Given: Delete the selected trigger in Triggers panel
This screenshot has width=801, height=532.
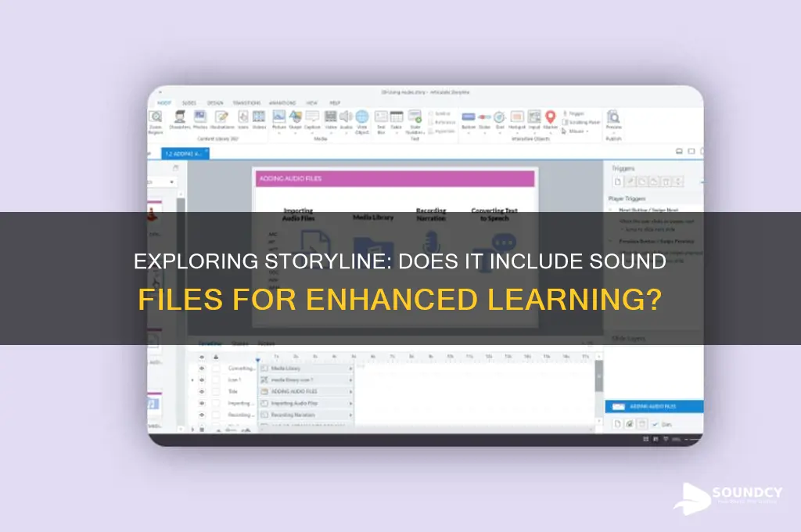Looking at the screenshot, I should click(666, 182).
